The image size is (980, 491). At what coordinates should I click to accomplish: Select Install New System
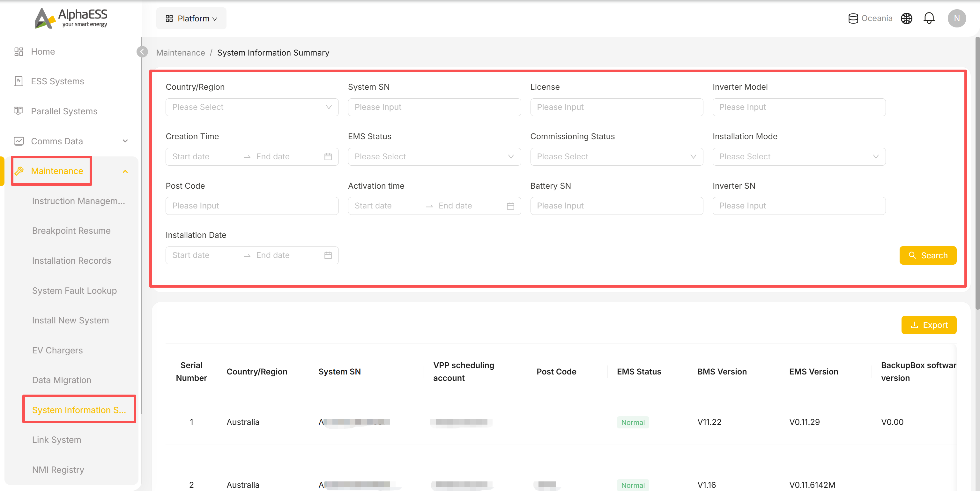[71, 321]
